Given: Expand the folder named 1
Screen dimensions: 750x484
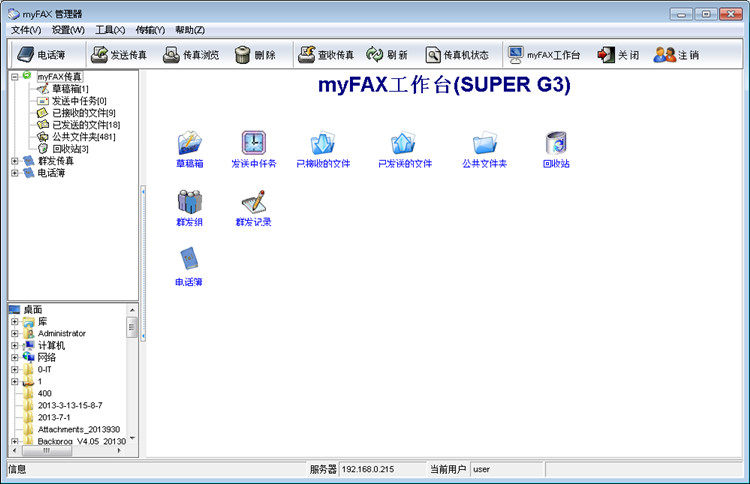Looking at the screenshot, I should (x=14, y=382).
